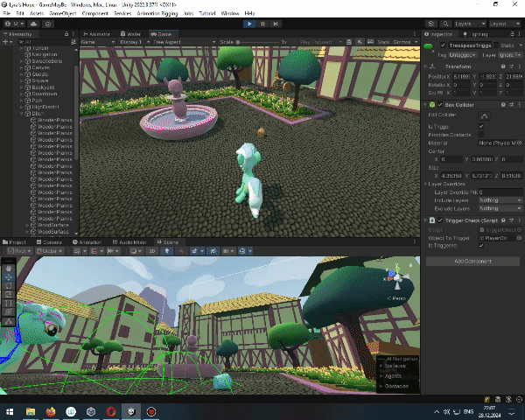The width and height of the screenshot is (525, 420).
Task: Open the Include Layers dropdown
Action: (x=500, y=200)
